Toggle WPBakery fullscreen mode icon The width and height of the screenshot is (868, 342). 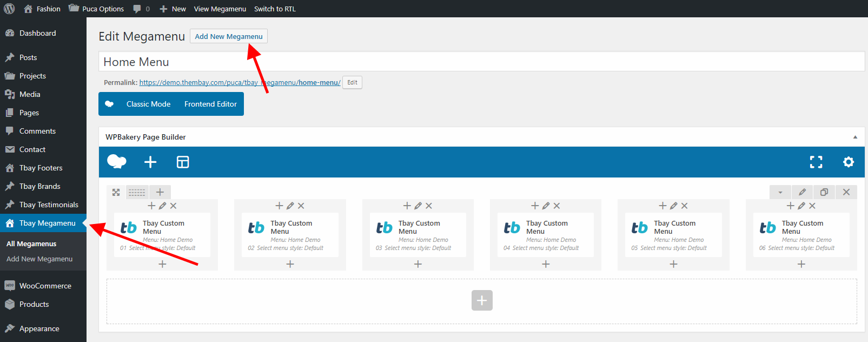point(816,162)
